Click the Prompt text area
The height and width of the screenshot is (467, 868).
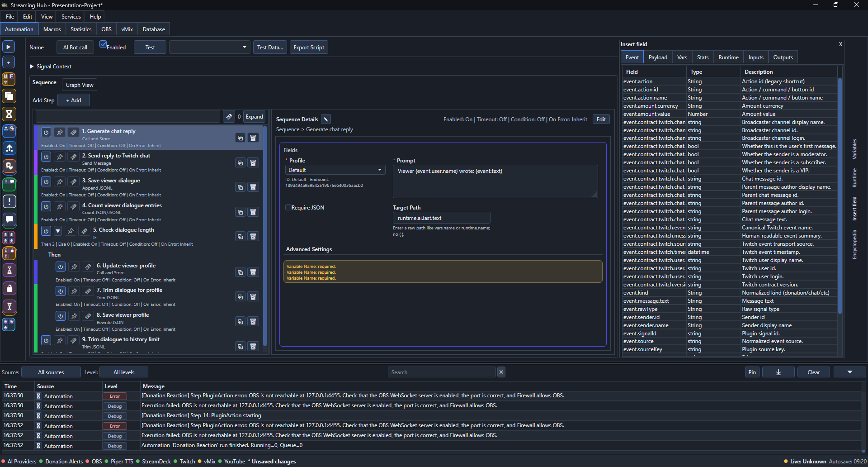click(x=495, y=181)
